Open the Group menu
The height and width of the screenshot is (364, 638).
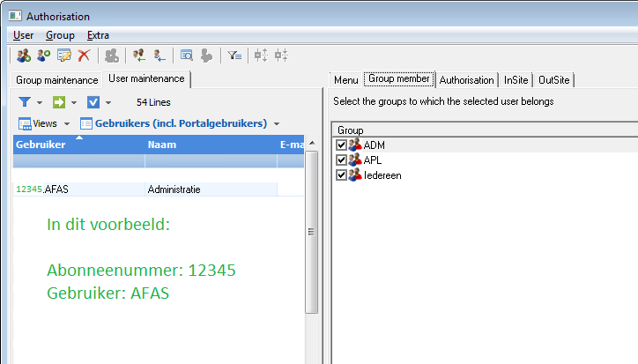[x=60, y=35]
